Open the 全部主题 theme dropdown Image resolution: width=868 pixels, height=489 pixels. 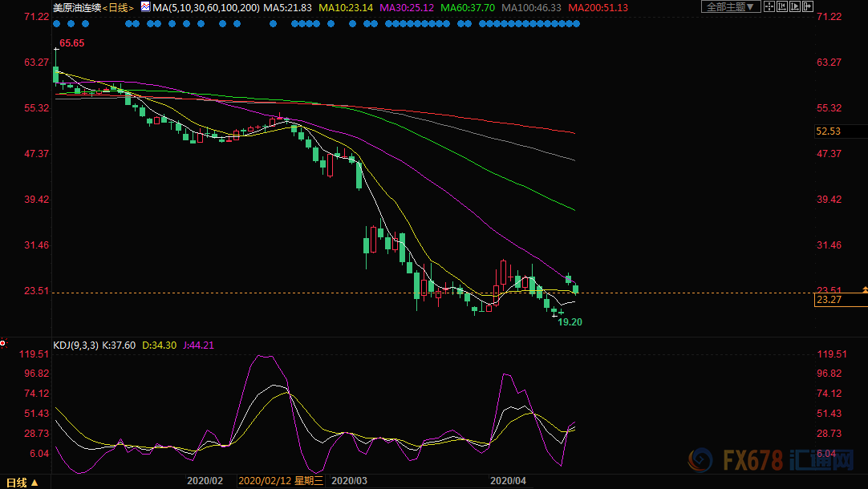(x=728, y=7)
